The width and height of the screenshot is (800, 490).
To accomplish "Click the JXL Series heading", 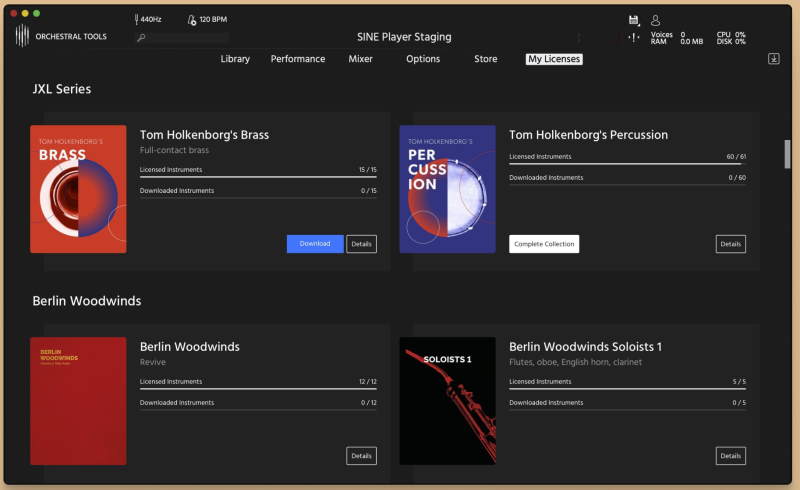I will pyautogui.click(x=62, y=89).
